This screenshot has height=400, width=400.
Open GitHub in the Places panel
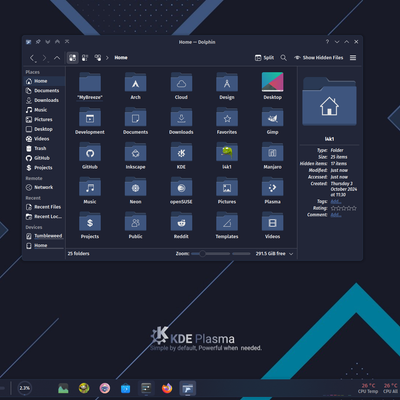pos(44,158)
